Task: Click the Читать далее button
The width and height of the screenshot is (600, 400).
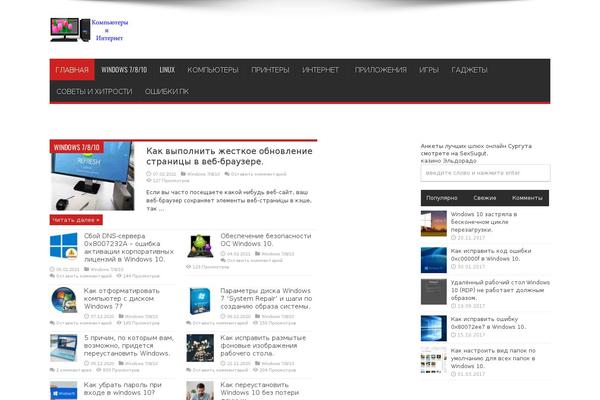Action: tap(76, 220)
